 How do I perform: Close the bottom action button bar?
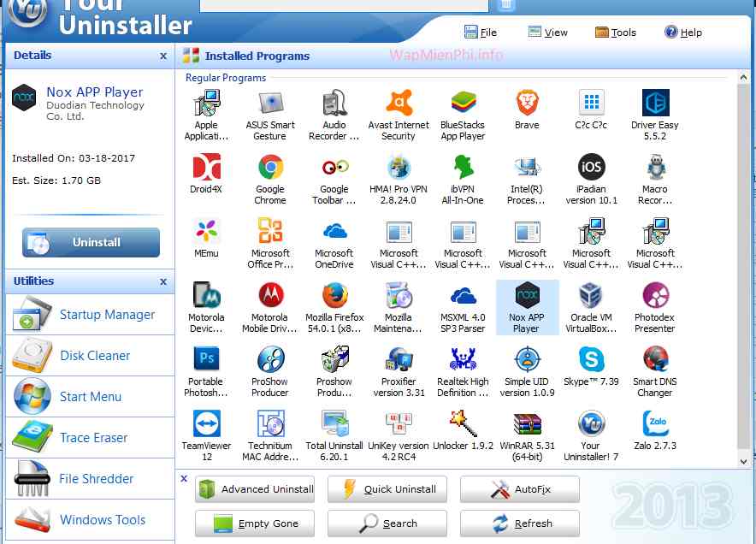(x=184, y=478)
